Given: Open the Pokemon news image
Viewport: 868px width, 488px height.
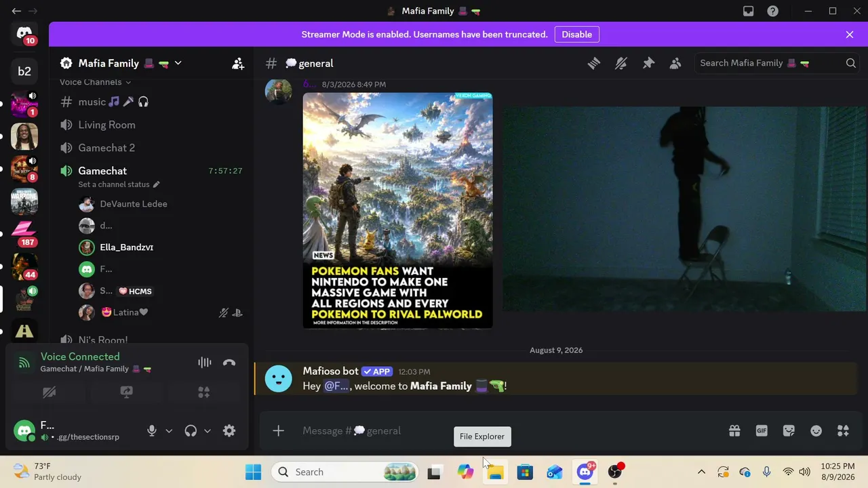Looking at the screenshot, I should 398,211.
